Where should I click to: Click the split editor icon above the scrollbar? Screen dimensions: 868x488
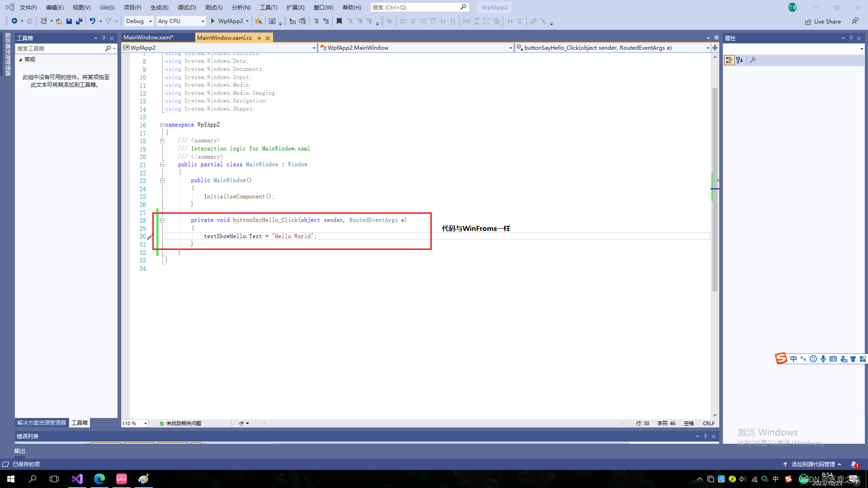point(715,47)
